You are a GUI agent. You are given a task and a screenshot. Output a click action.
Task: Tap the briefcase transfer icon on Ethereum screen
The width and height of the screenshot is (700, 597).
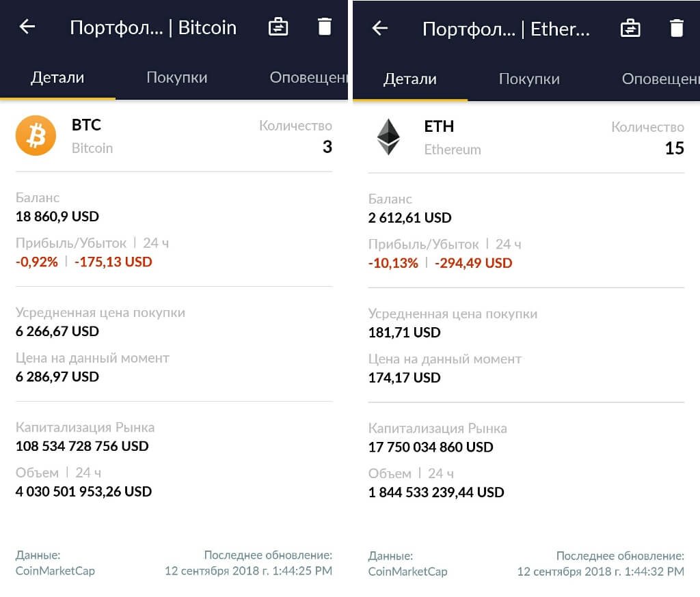pyautogui.click(x=630, y=28)
